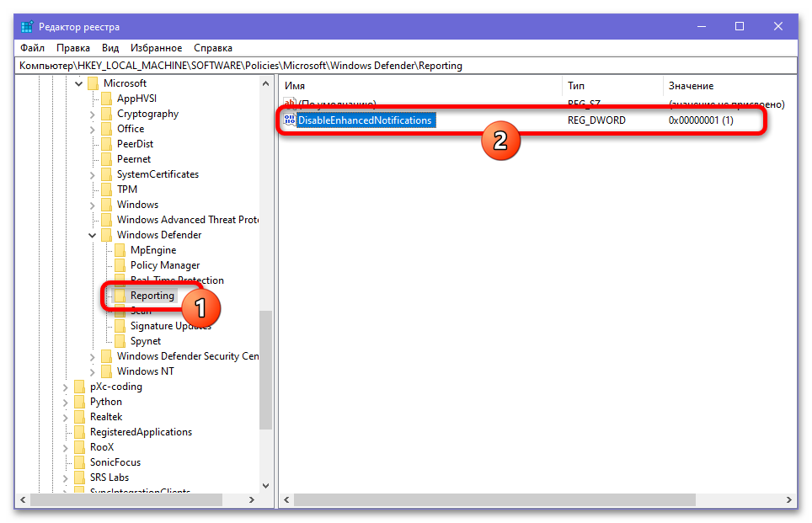The image size is (812, 523).
Task: Click the folder icon of the Microsoft key
Action: point(93,83)
